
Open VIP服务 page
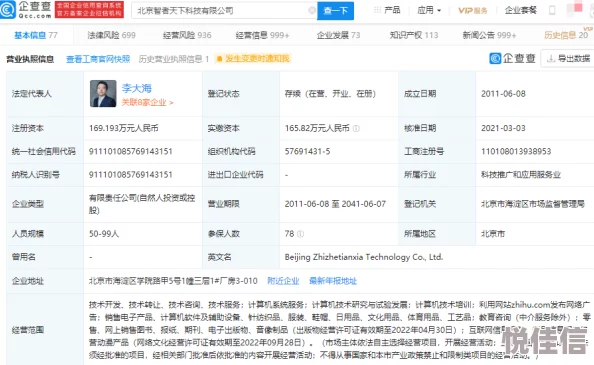(x=472, y=10)
